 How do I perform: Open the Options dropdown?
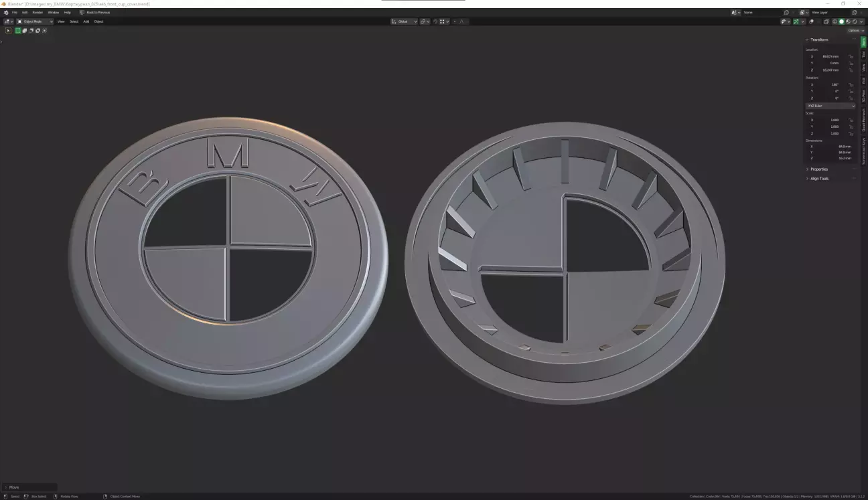coord(855,31)
